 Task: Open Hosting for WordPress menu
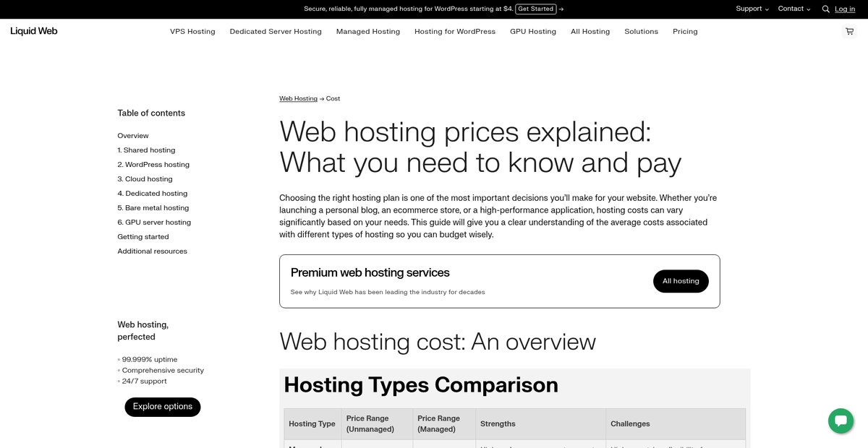coord(455,31)
